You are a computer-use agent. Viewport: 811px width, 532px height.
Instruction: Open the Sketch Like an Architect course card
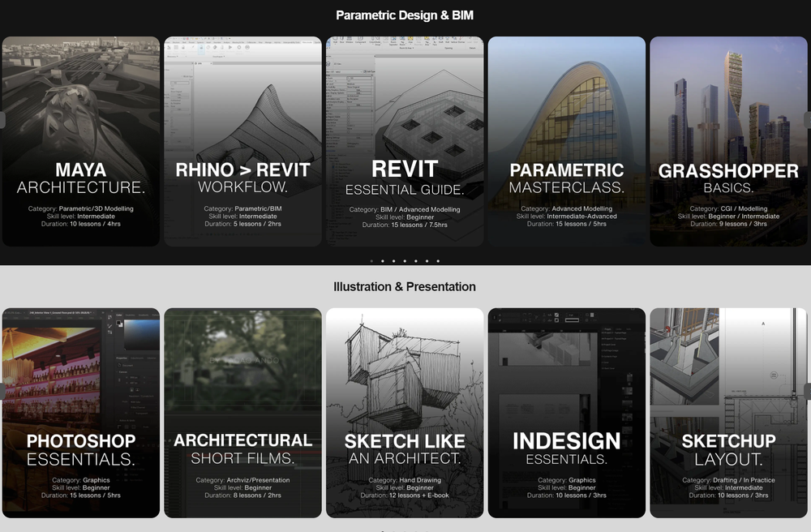[x=405, y=413]
